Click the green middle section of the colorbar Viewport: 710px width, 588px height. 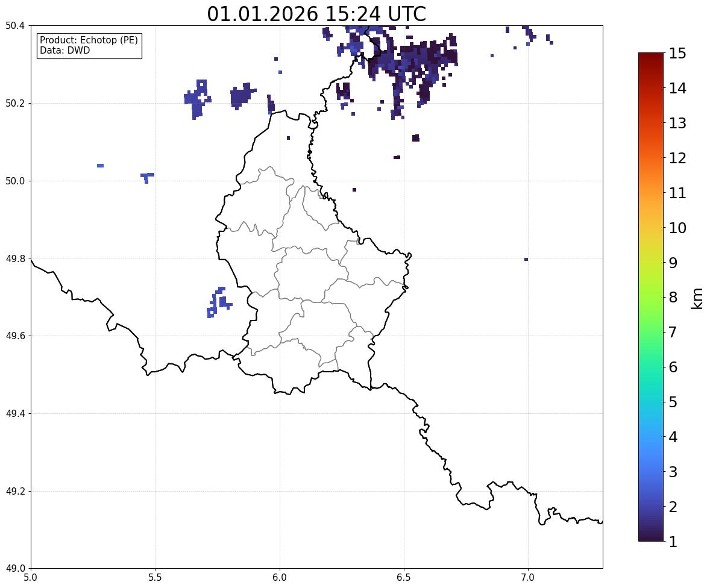point(651,317)
